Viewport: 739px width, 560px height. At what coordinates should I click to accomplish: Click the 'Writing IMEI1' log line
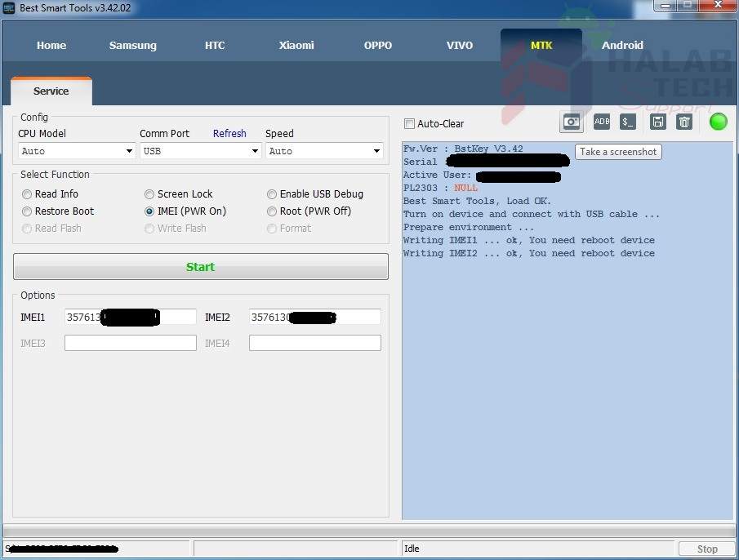click(x=529, y=240)
